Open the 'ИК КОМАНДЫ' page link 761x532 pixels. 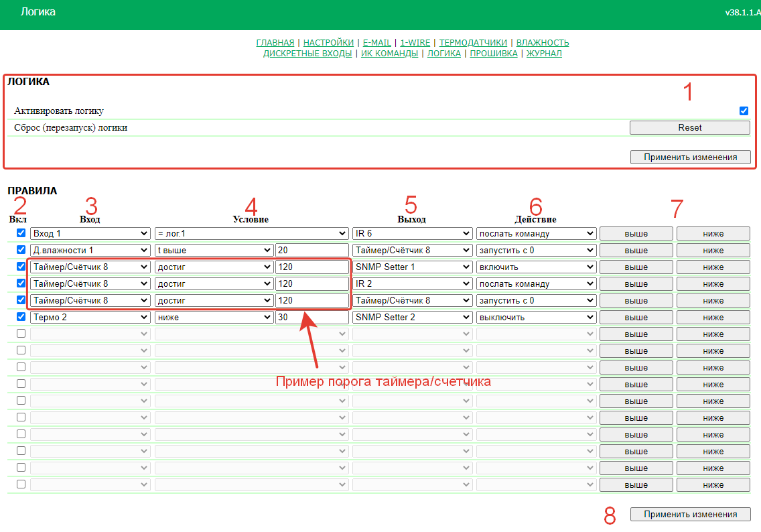389,54
